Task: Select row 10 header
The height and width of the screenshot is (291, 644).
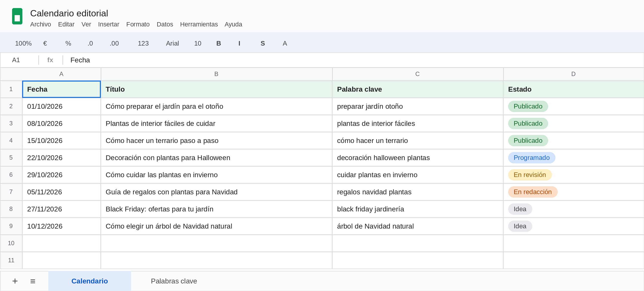Action: point(11,243)
